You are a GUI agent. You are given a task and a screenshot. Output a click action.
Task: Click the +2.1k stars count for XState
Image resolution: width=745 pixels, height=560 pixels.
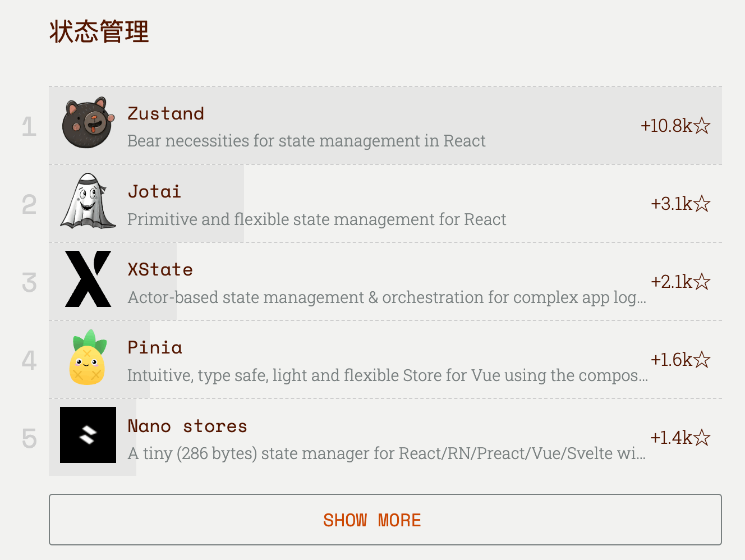(672, 282)
